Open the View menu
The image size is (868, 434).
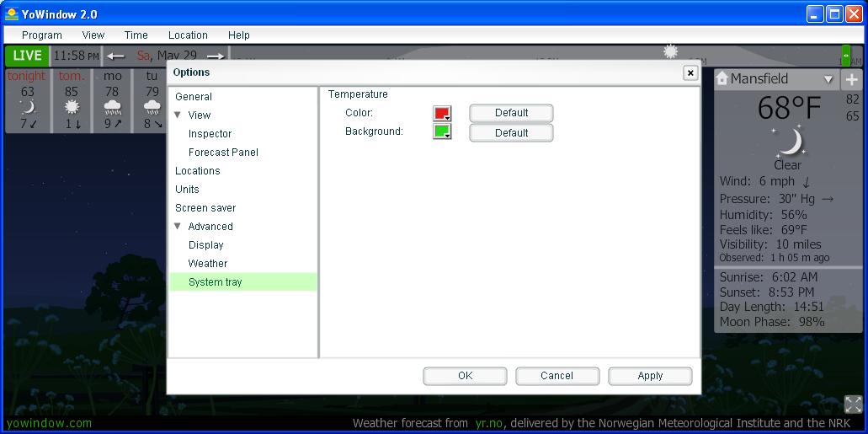coord(93,35)
